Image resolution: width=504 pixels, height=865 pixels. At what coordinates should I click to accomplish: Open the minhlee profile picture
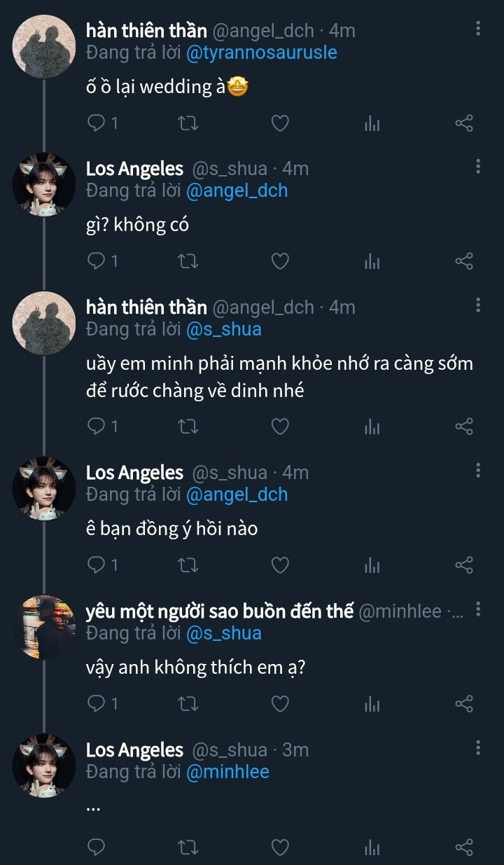coord(44,628)
